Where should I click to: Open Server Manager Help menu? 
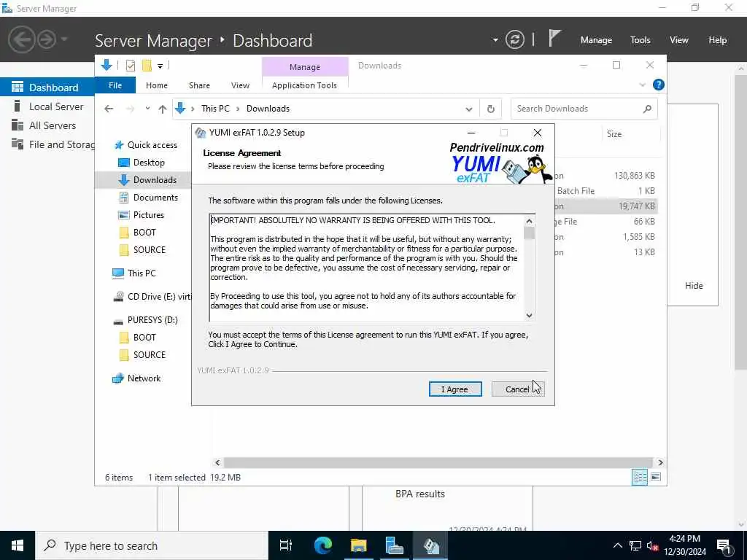tap(717, 40)
